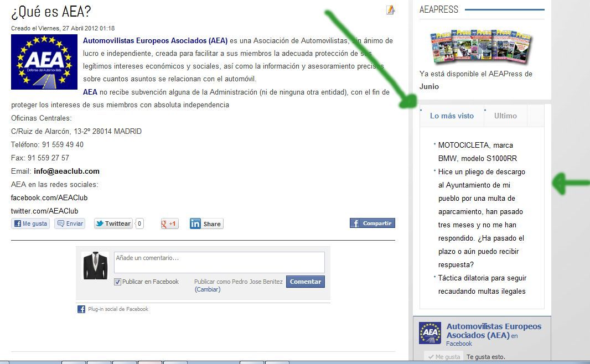Image resolution: width=590 pixels, height=364 pixels.
Task: Click the Me gusta button in Facebook widget
Action: click(x=444, y=357)
